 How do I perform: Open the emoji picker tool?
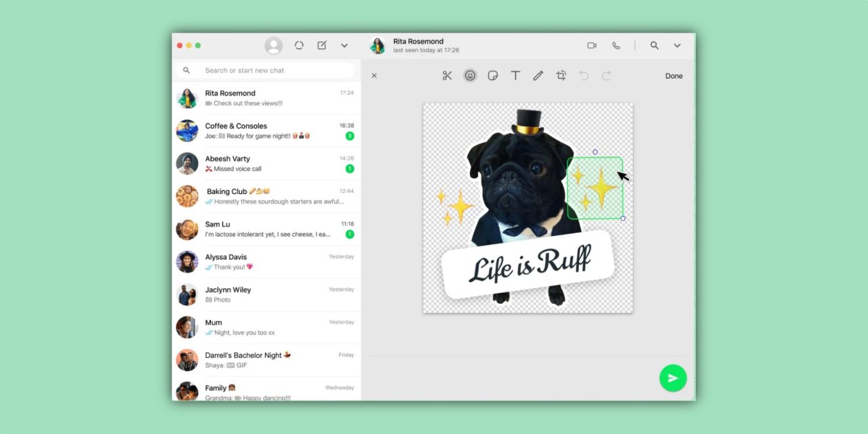[470, 76]
